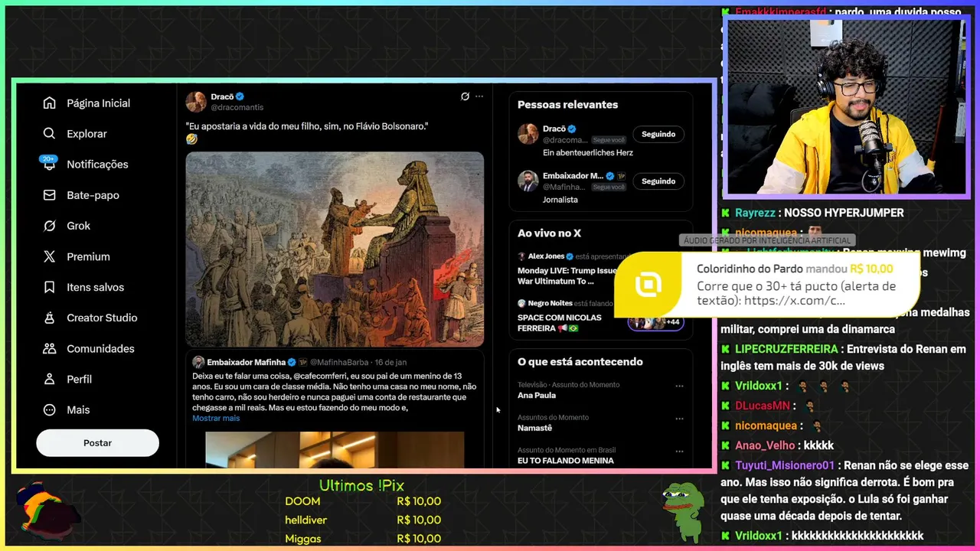Click DOOM entry in Ultimos Pix

tap(363, 501)
